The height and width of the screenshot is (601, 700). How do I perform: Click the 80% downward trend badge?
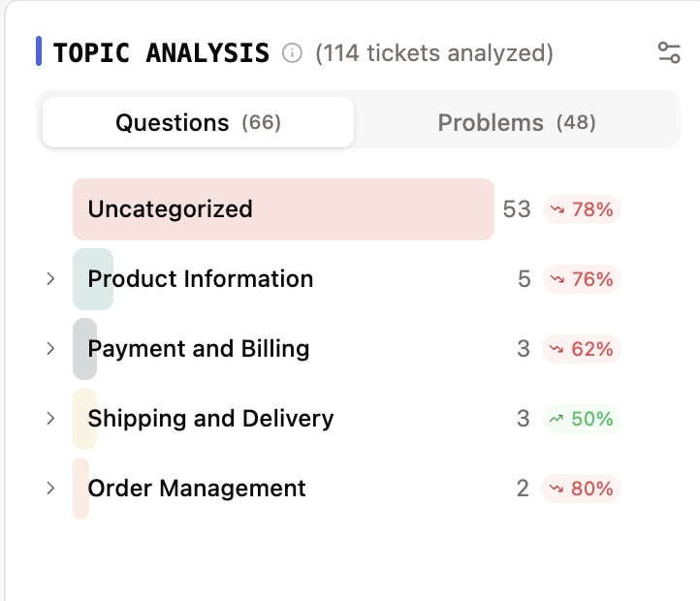[582, 489]
